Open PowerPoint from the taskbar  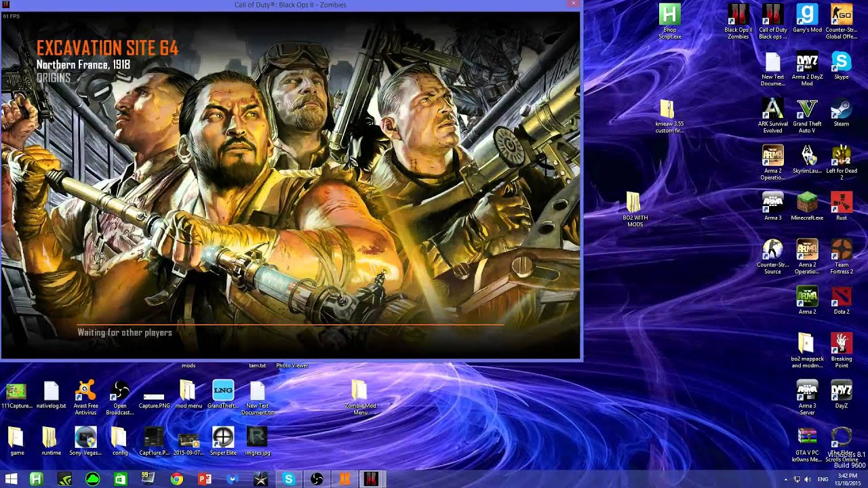(205, 479)
